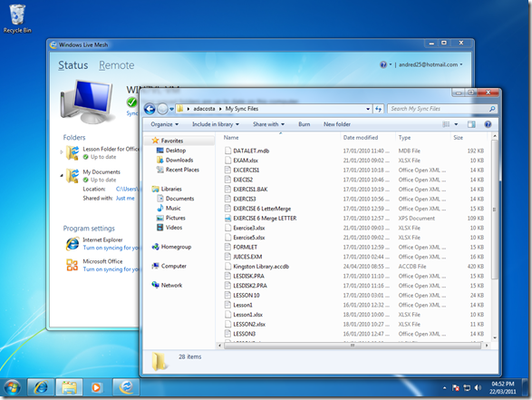Screen dimensions: 532x400
Task: Click the clock and date in taskbar
Action: tap(503, 387)
